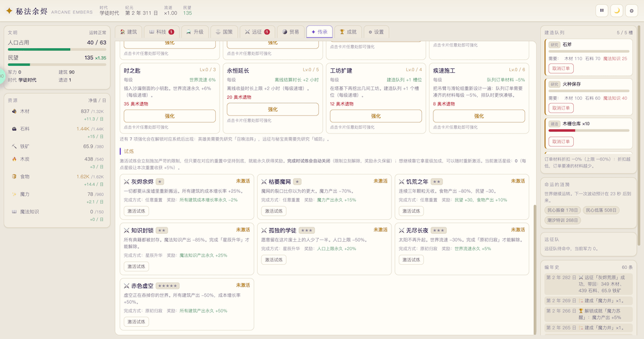
Task: Activate the 孤独的学徒 trial
Action: 274,260
